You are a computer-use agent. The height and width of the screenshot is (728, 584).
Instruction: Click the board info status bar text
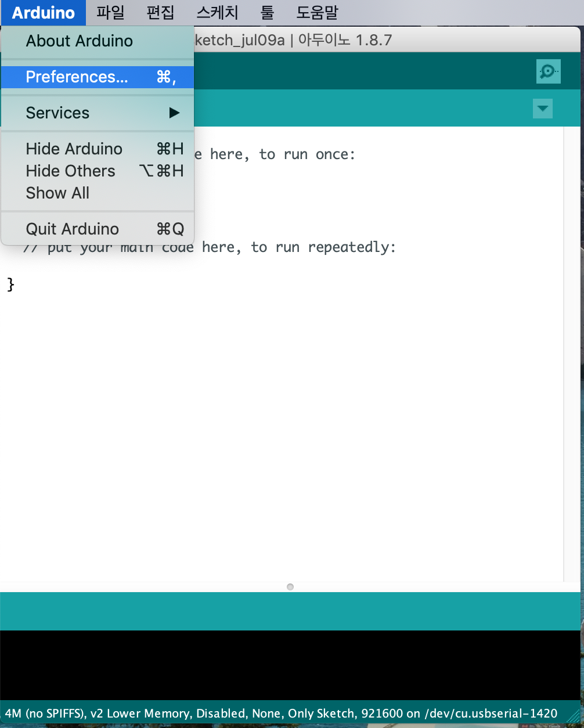pyautogui.click(x=282, y=713)
